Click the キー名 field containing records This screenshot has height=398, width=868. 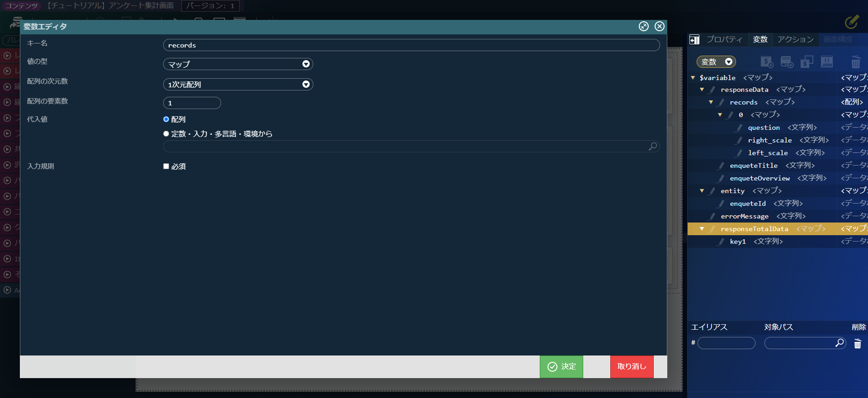click(x=411, y=45)
